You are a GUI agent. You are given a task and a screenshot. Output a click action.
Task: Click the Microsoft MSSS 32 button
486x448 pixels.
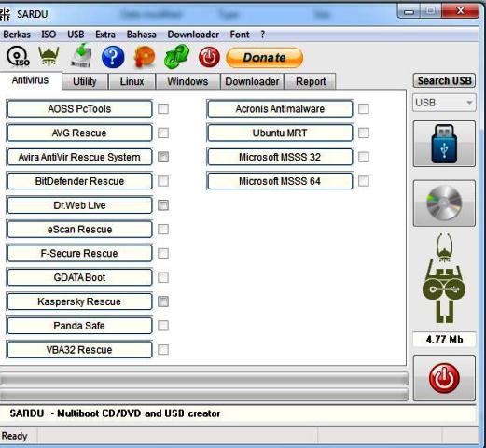(x=280, y=157)
